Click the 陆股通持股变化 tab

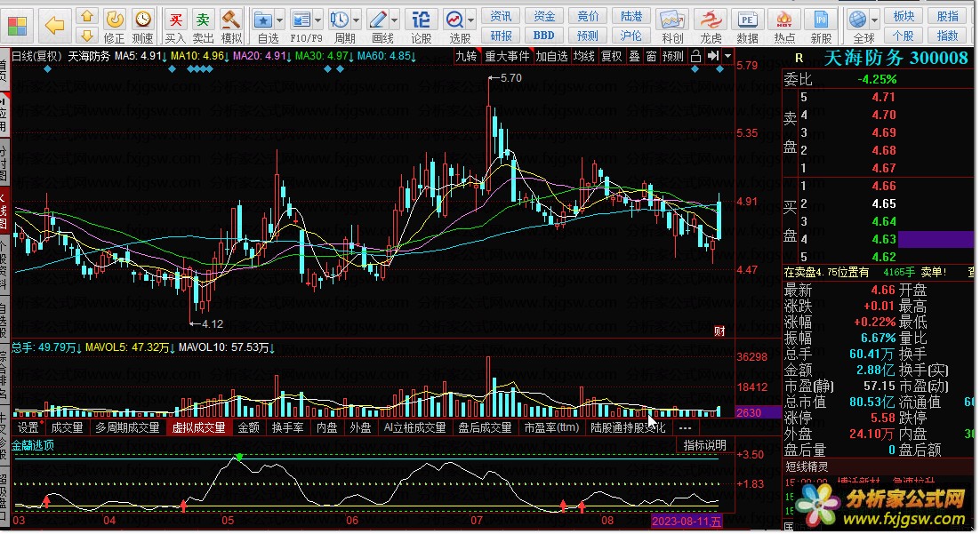tap(628, 428)
